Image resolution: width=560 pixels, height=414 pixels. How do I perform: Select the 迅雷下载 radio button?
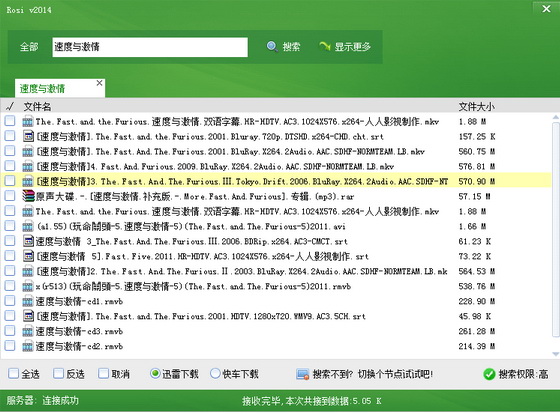point(155,374)
